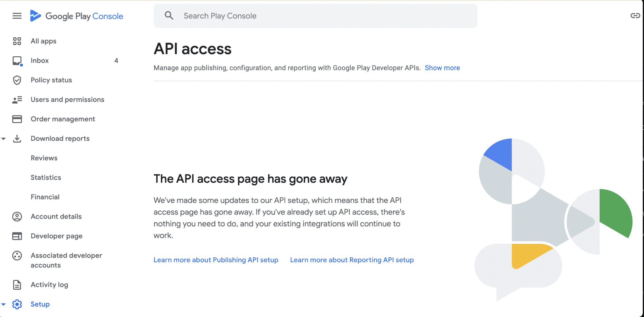The width and height of the screenshot is (644, 317).
Task: Open the hamburger navigation menu
Action: click(17, 16)
